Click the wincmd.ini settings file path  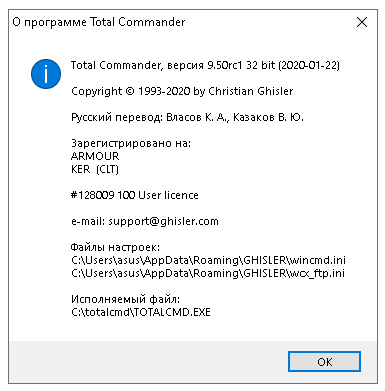[208, 260]
